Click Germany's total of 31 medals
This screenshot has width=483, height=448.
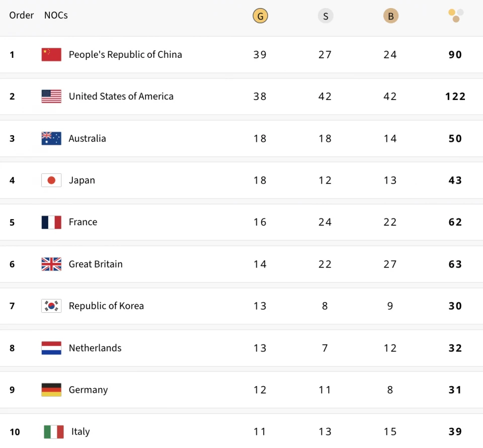point(455,390)
